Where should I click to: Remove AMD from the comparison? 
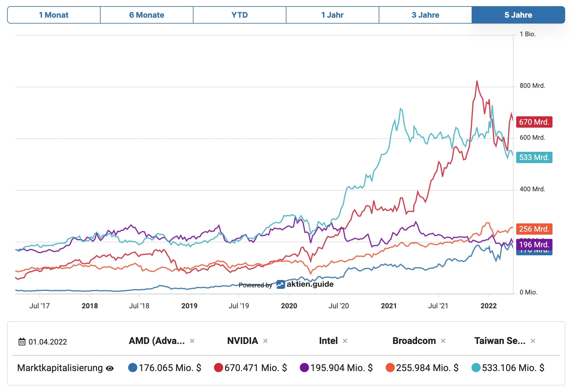coord(192,341)
